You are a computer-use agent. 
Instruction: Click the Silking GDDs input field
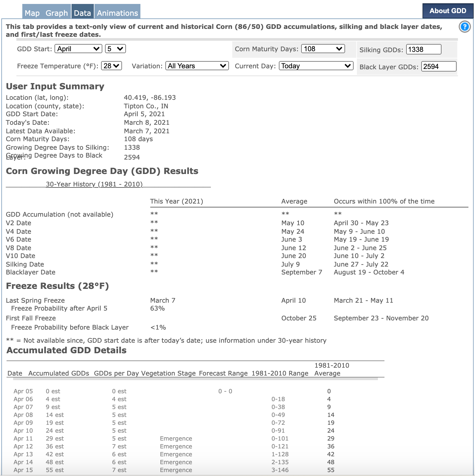(423, 50)
